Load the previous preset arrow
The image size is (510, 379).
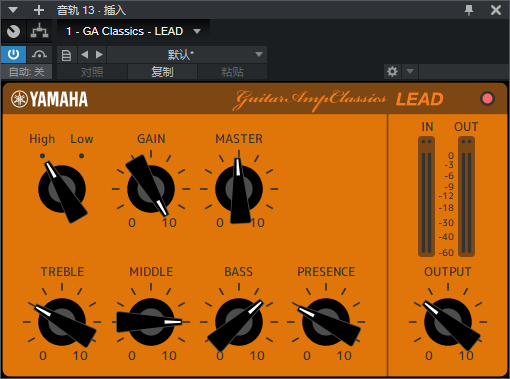tap(85, 54)
